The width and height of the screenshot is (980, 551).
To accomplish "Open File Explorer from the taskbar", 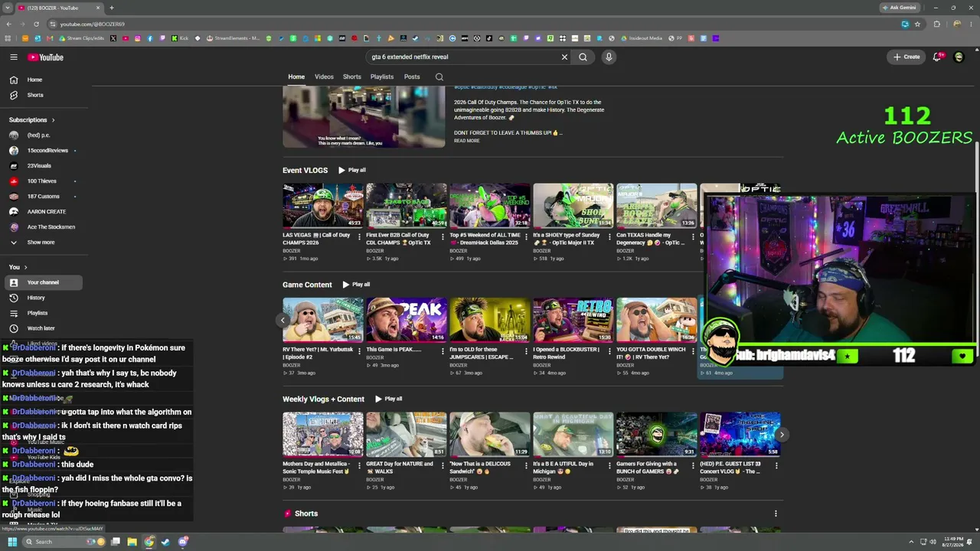I will coord(132,542).
